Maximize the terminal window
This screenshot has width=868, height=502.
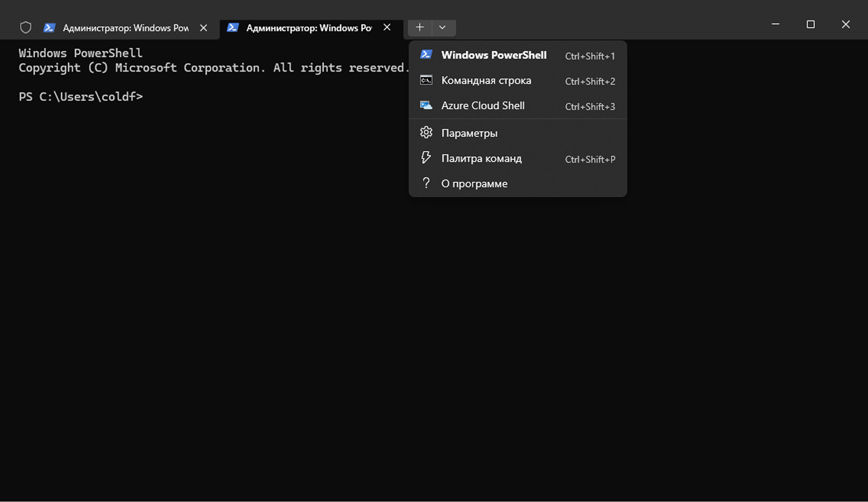click(811, 24)
